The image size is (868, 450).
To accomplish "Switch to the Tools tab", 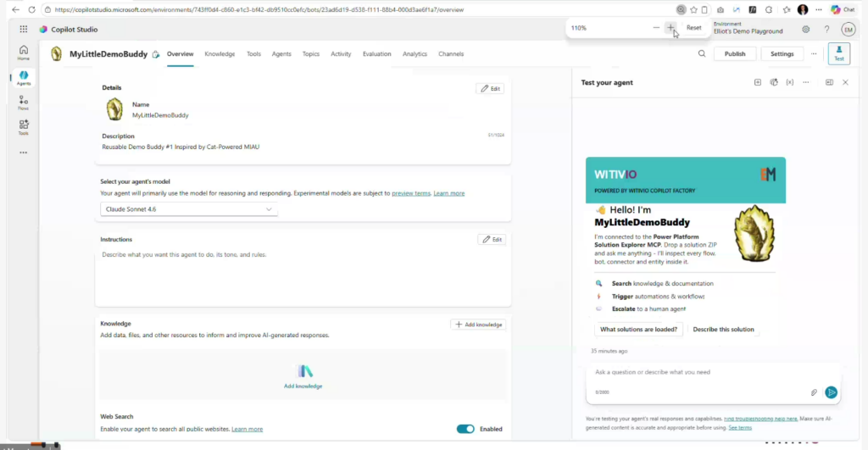I will 253,53.
